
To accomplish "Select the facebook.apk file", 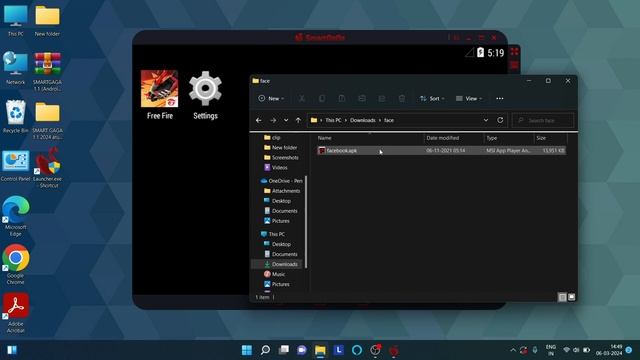I will point(441,151).
